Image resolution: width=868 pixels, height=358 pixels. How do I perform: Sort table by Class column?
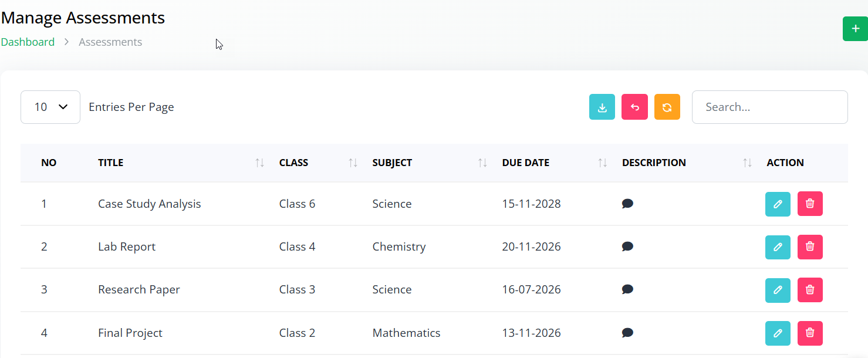[x=353, y=163]
